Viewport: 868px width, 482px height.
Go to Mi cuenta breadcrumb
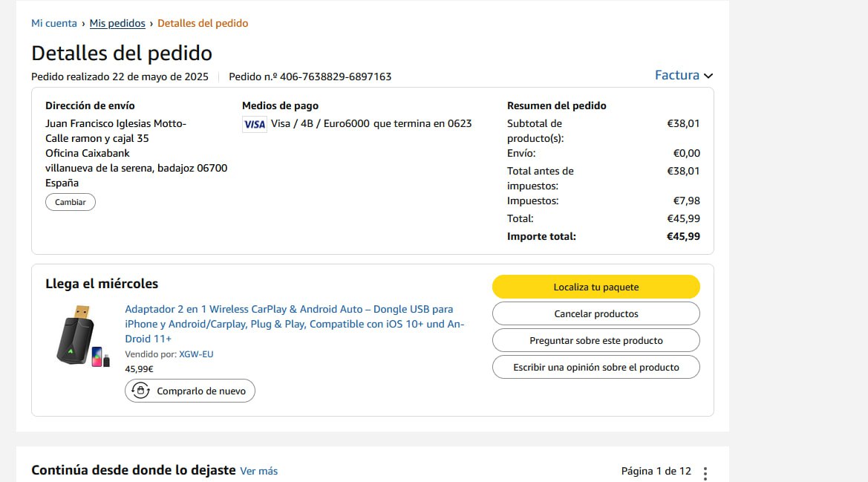[53, 23]
